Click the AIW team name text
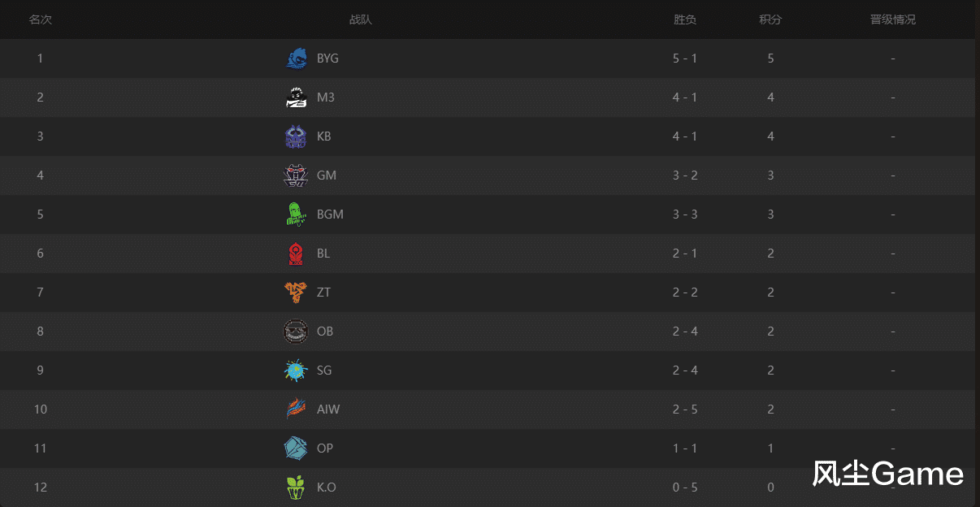The height and width of the screenshot is (507, 980). pos(328,409)
